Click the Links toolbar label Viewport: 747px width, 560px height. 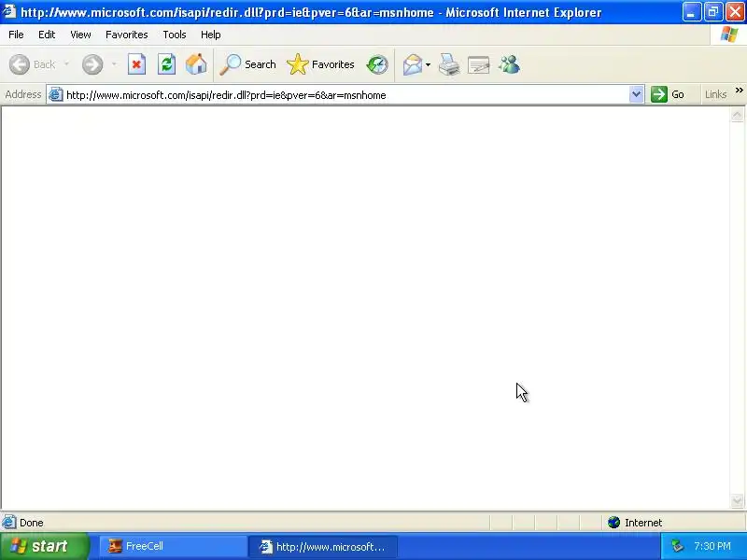tap(715, 94)
